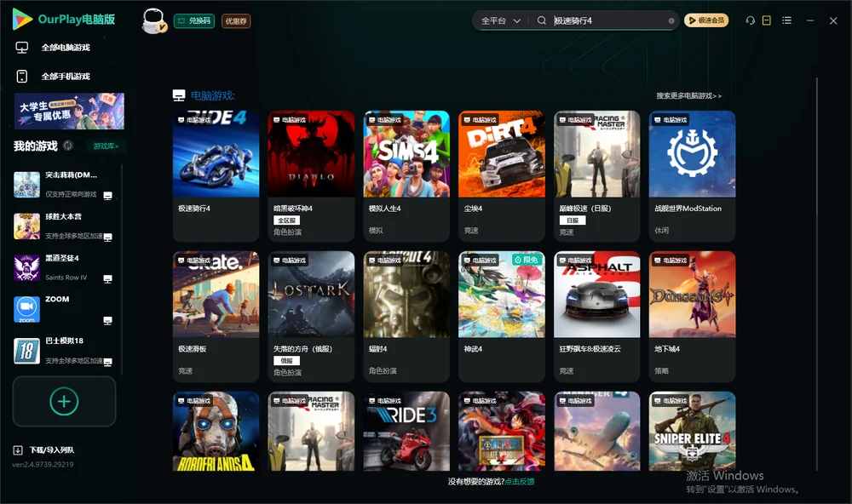Focus the search field containing 极速骑行4
The width and height of the screenshot is (852, 504).
click(x=610, y=20)
